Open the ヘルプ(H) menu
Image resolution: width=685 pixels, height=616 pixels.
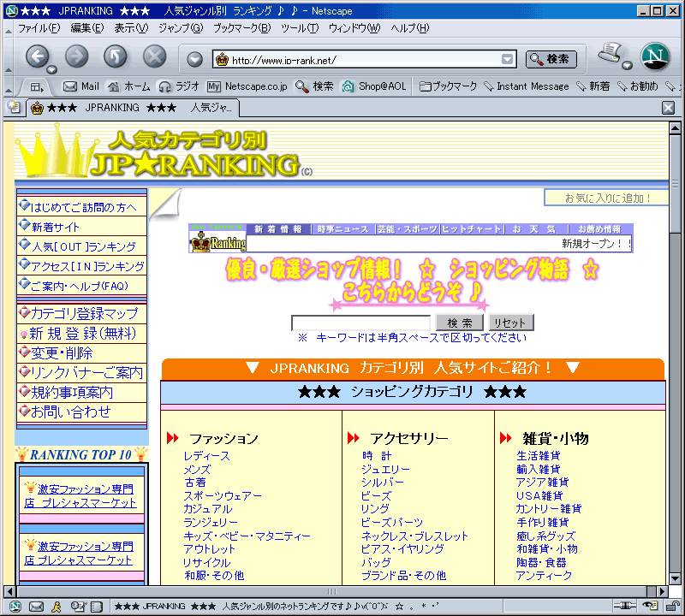click(410, 28)
